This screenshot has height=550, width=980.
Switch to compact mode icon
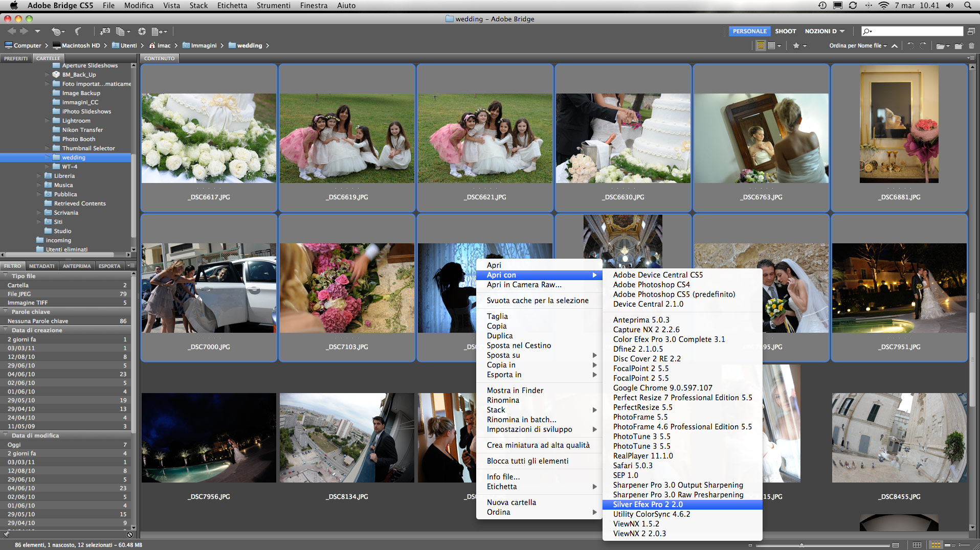pyautogui.click(x=971, y=31)
